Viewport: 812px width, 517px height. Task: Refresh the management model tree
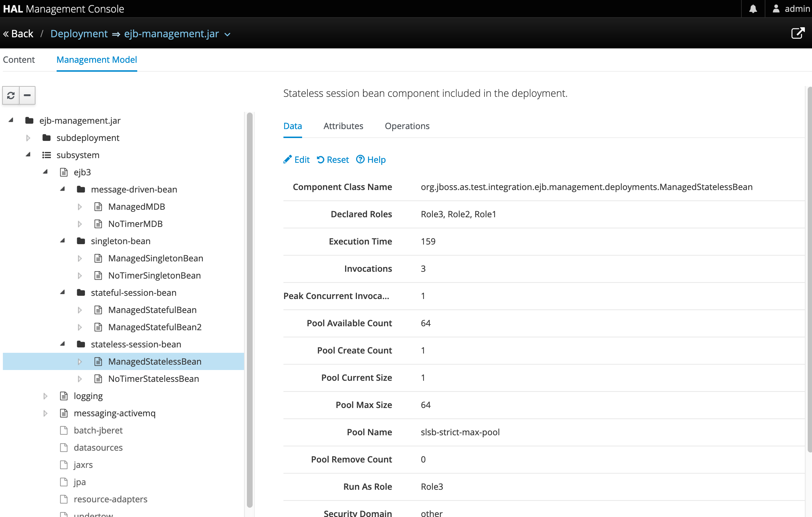tap(11, 95)
